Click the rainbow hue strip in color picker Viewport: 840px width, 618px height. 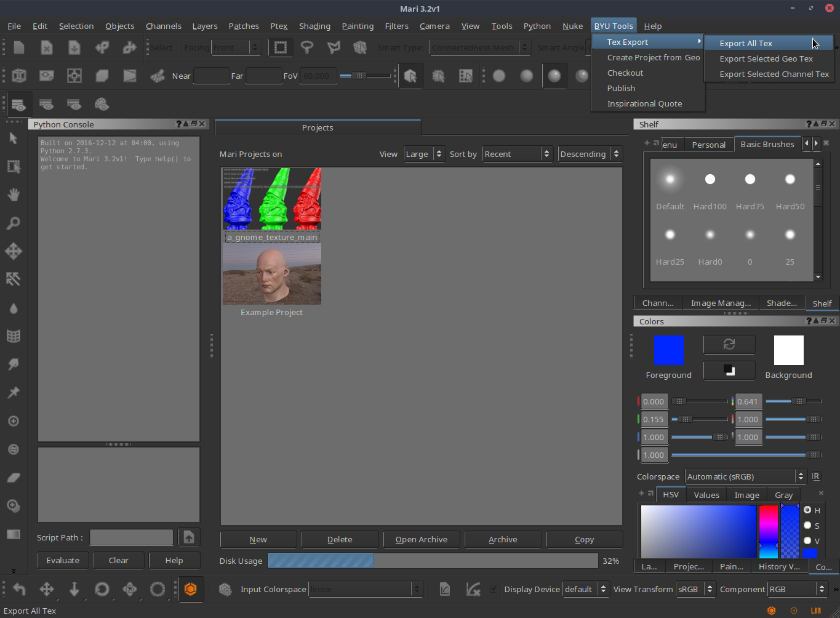click(768, 532)
